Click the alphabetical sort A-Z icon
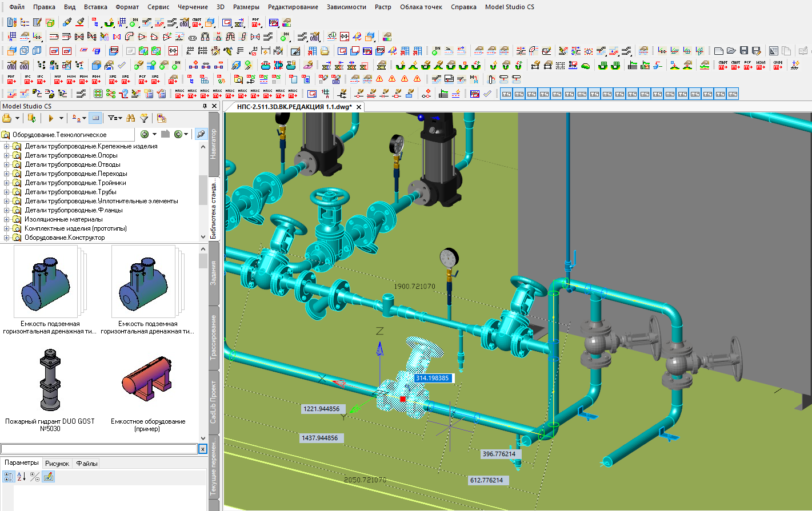 click(x=21, y=477)
